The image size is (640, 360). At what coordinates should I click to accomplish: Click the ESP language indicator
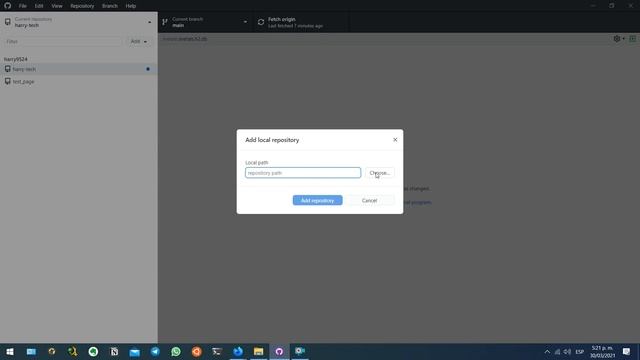[580, 352]
